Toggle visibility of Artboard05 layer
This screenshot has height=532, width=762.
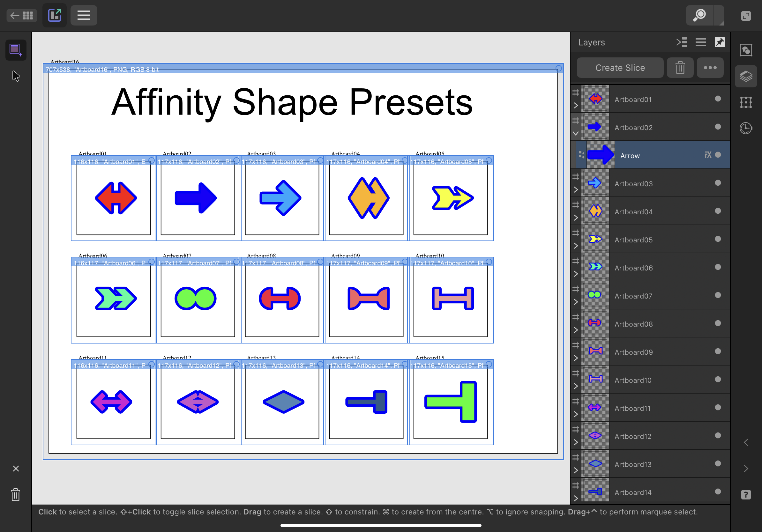coord(718,239)
